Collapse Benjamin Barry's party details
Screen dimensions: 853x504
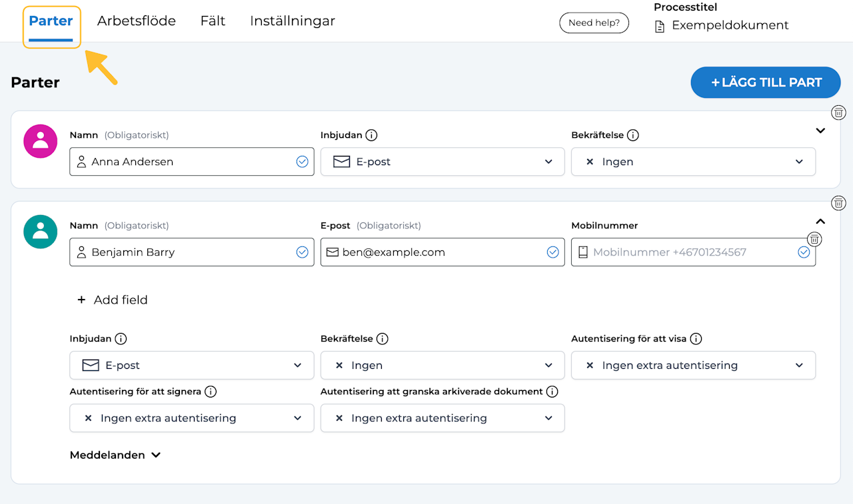(x=820, y=221)
